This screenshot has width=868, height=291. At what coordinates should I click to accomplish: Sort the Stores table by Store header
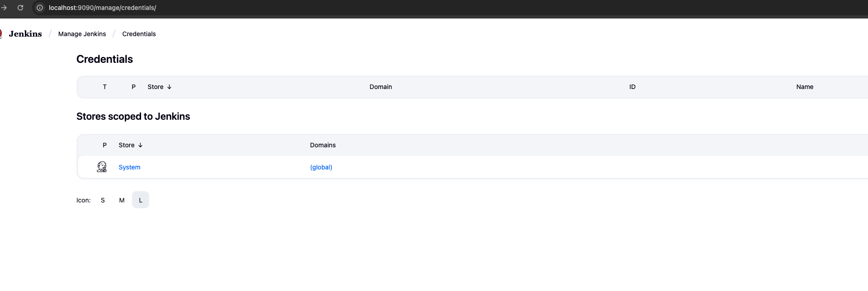131,145
